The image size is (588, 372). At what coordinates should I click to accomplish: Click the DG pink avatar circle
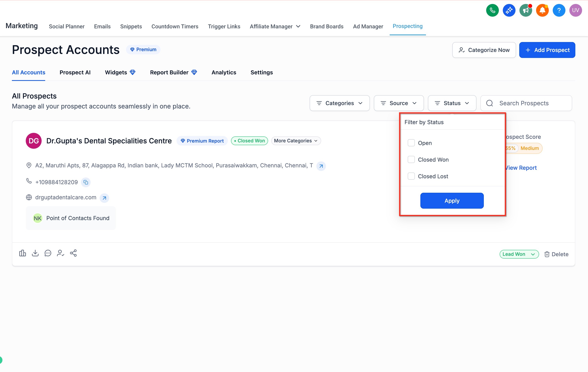[x=34, y=141]
